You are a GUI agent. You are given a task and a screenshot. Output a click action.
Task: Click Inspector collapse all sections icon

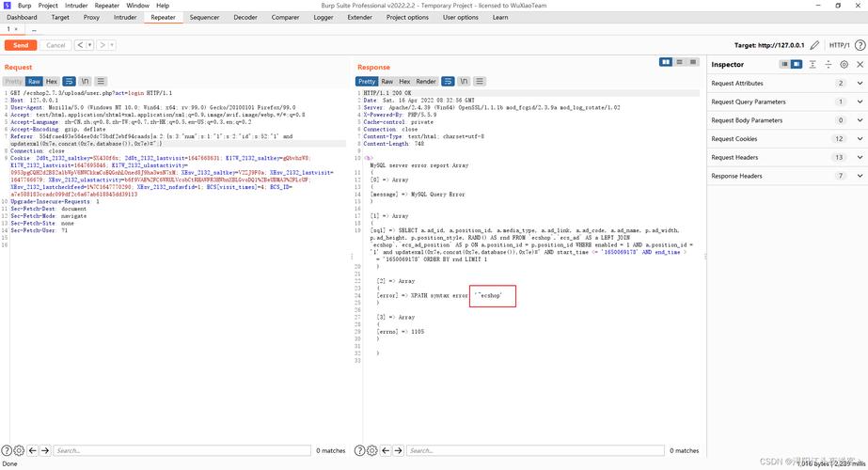click(829, 64)
